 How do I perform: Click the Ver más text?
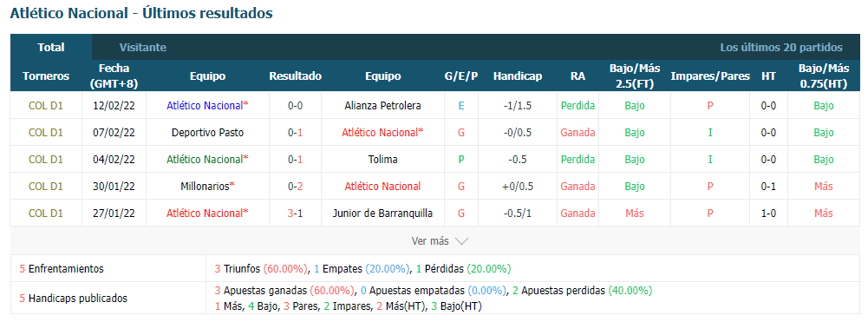click(430, 241)
